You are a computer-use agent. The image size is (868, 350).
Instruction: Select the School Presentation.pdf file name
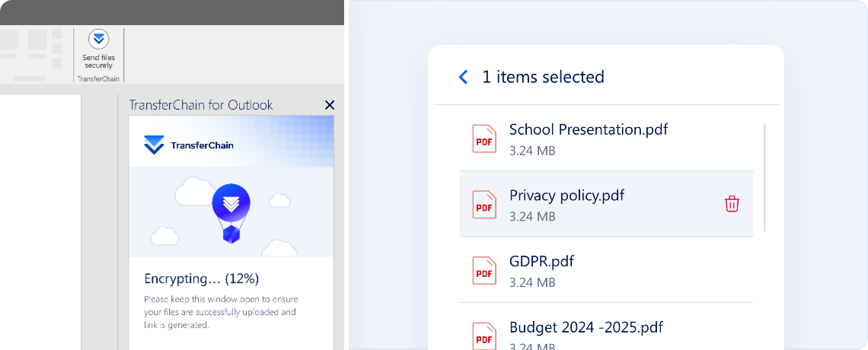tap(588, 129)
